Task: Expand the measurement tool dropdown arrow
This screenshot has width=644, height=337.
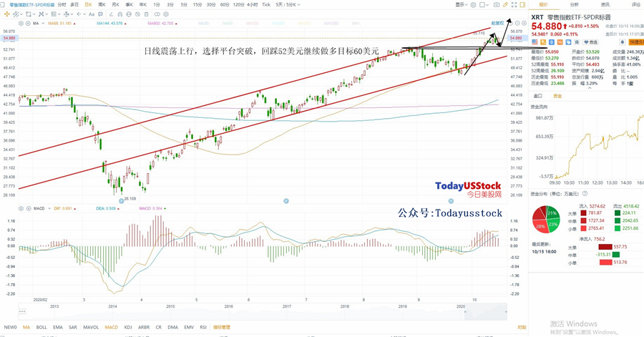Action: point(72,14)
